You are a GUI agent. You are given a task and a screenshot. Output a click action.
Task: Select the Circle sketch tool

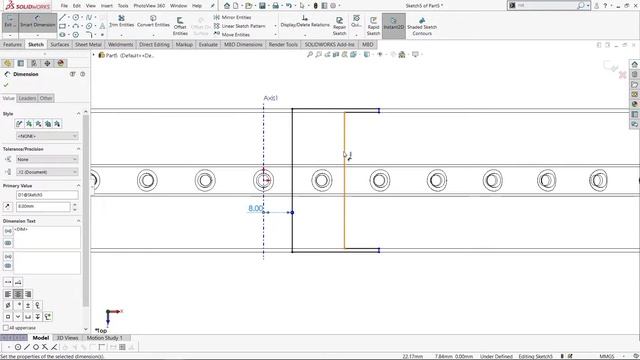[x=76, y=17]
